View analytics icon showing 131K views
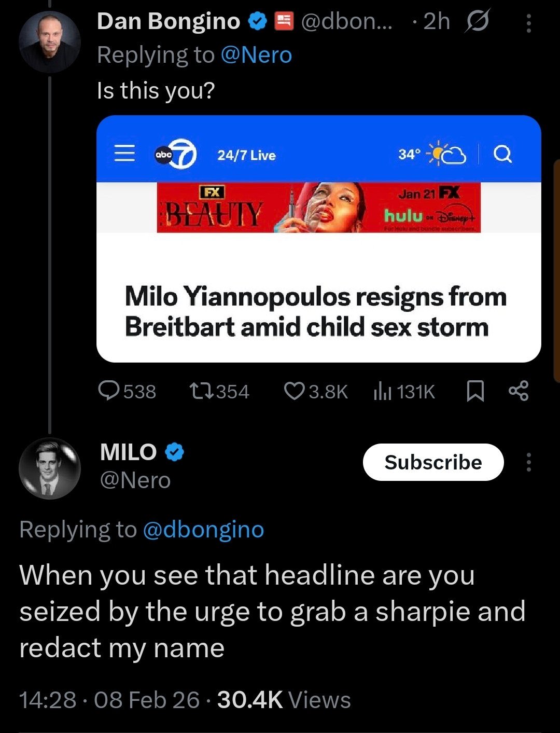 coord(382,391)
